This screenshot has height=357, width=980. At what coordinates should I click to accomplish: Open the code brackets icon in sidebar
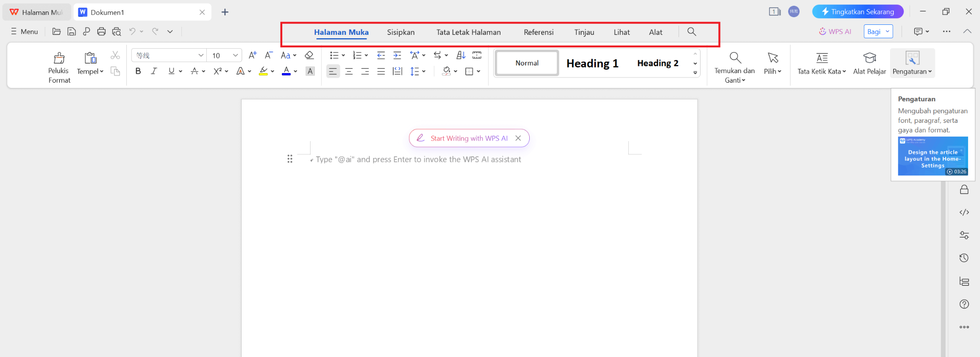[x=964, y=212]
